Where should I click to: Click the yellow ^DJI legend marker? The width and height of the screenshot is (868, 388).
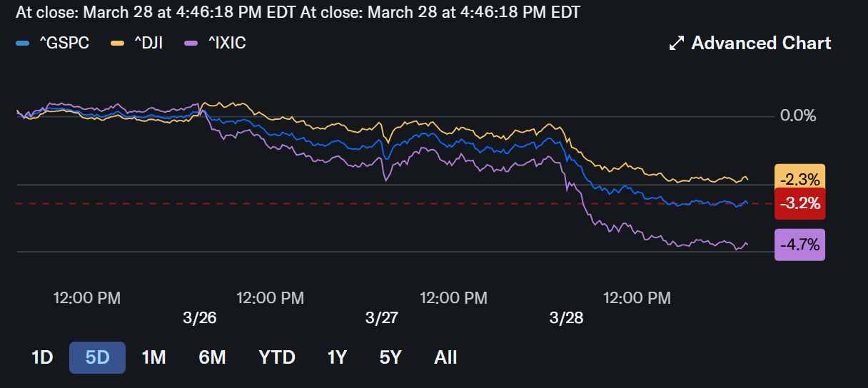pyautogui.click(x=118, y=44)
